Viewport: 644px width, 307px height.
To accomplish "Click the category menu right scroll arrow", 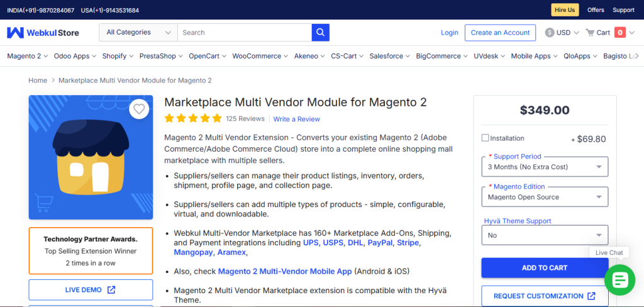I will click(636, 56).
